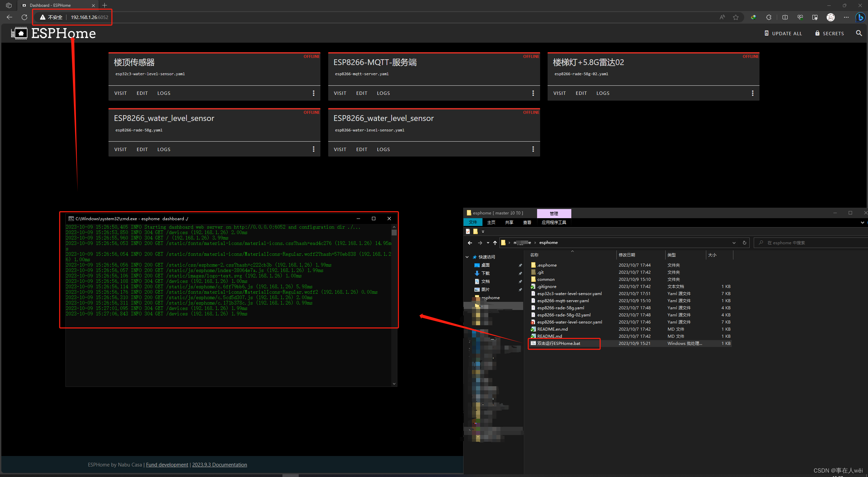868x477 pixels.
Task: Switch to the 共享 ribbon tab
Action: 509,223
